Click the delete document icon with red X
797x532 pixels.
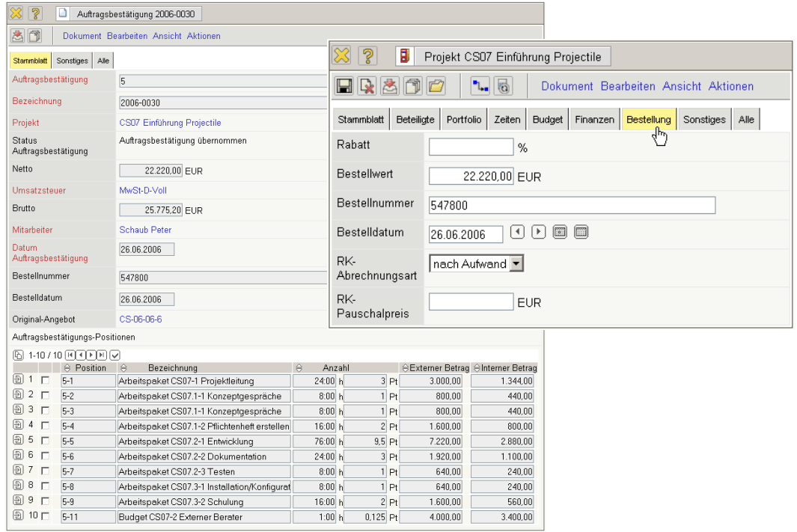367,86
